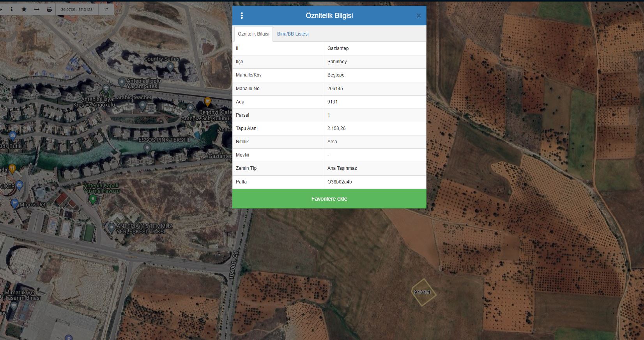Image resolution: width=644 pixels, height=340 pixels.
Task: Switch to Bina/BB Listesi tab
Action: pos(293,34)
